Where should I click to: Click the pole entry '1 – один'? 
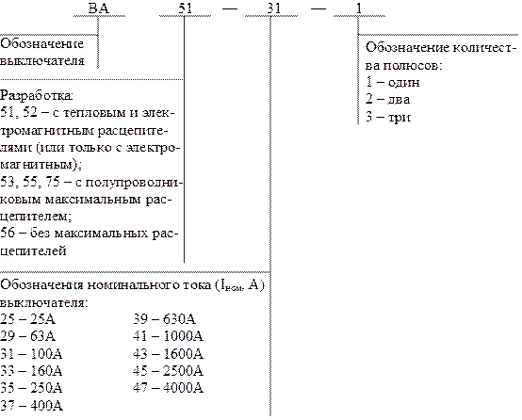point(393,82)
